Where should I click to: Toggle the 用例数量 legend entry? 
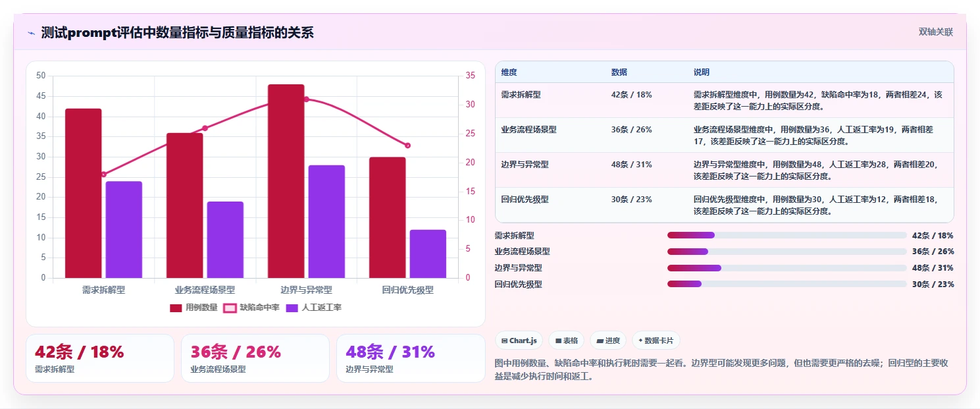[193, 308]
